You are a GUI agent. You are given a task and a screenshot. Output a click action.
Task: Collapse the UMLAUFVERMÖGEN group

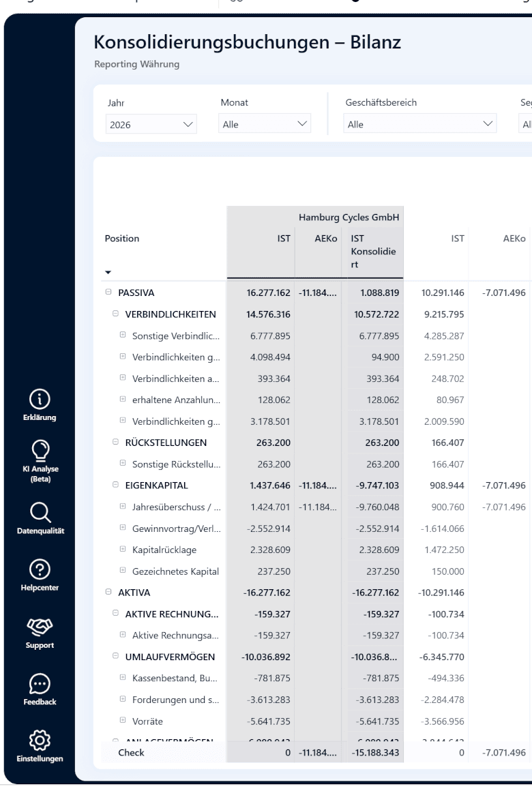coord(115,656)
